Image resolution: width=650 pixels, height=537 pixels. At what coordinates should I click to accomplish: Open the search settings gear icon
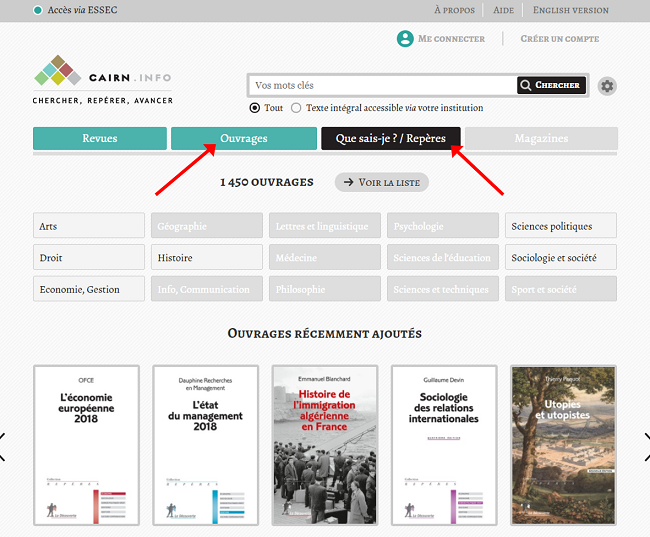click(x=607, y=86)
